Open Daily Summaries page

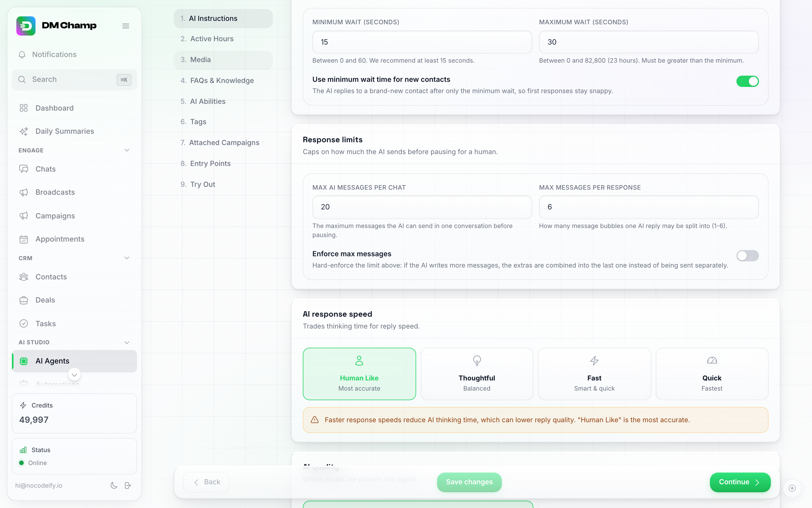[74, 131]
